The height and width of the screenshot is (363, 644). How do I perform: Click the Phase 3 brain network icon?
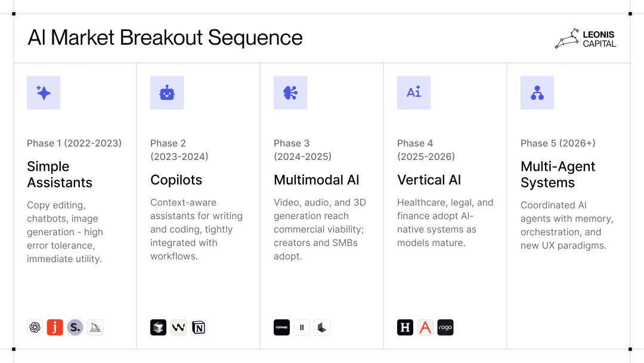(290, 93)
